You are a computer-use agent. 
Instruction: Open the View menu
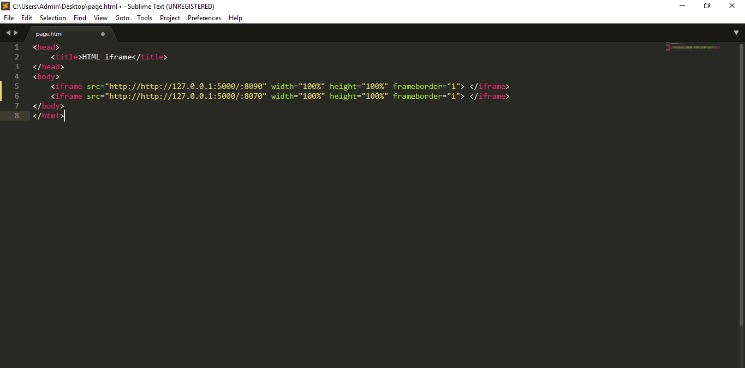tap(101, 18)
